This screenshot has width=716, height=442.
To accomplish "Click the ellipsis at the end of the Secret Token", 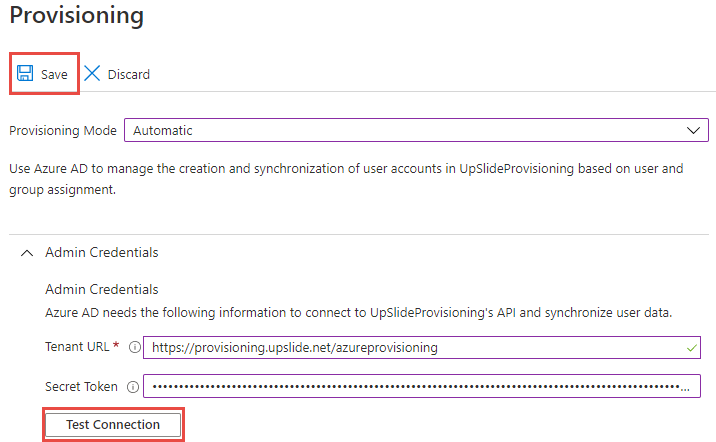I will 685,388.
